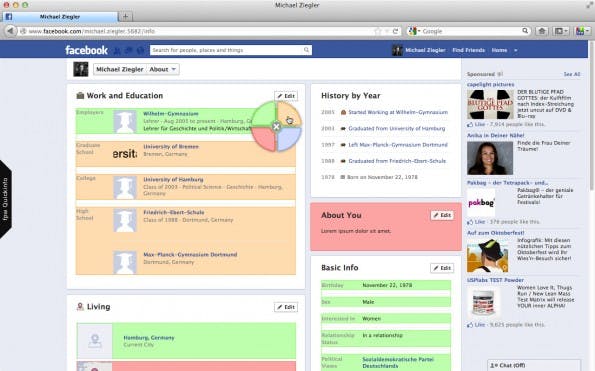This screenshot has height=371, width=595.
Task: Open Started Working at Wilhelm-Gymnasium history entry
Action: 398,112
